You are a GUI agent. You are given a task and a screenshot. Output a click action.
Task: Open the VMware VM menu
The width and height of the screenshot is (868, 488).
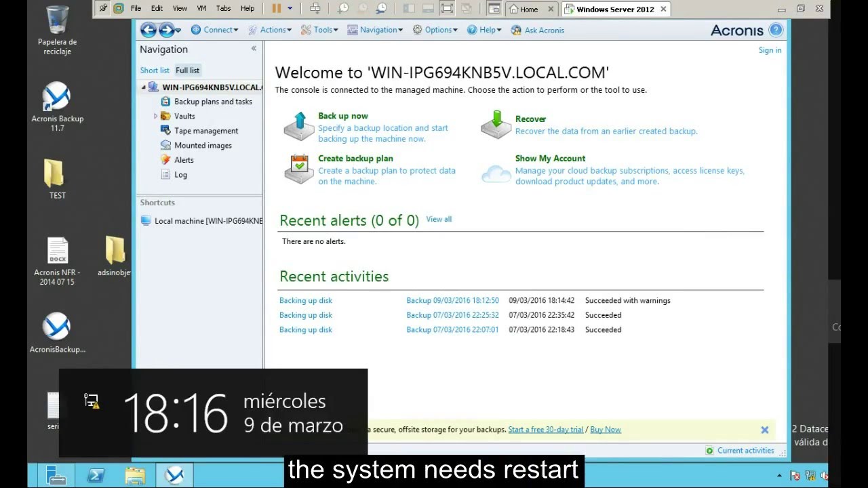click(201, 9)
